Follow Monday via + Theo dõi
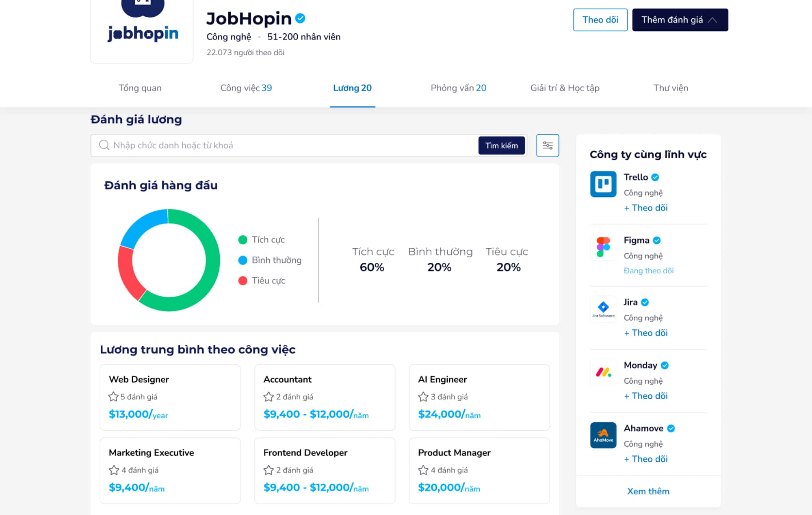The height and width of the screenshot is (515, 812). tap(646, 396)
